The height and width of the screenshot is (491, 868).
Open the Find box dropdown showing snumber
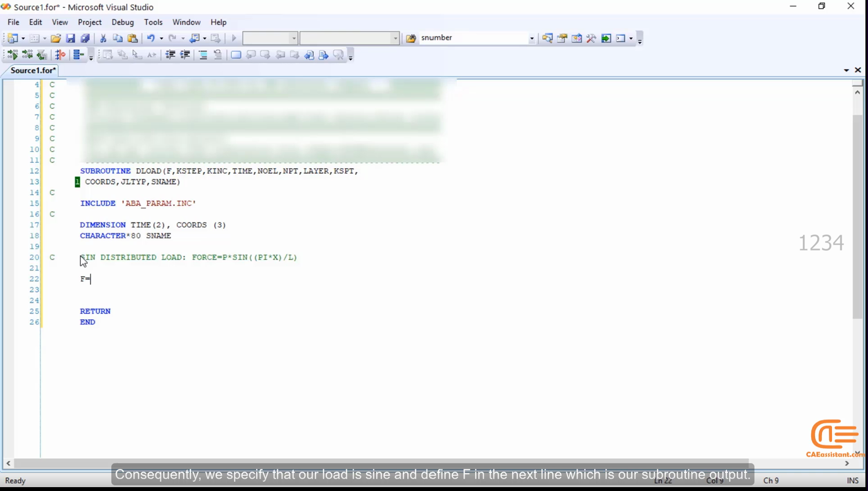click(532, 39)
